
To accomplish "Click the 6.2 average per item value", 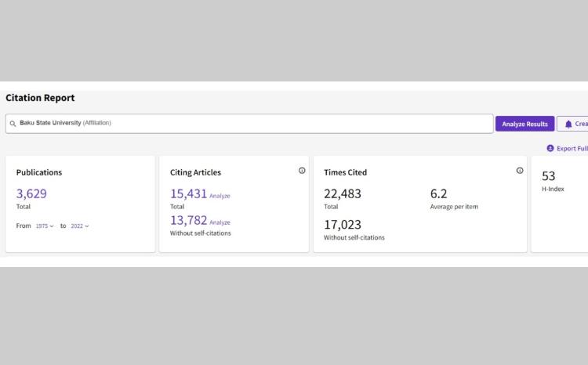I will coord(439,193).
